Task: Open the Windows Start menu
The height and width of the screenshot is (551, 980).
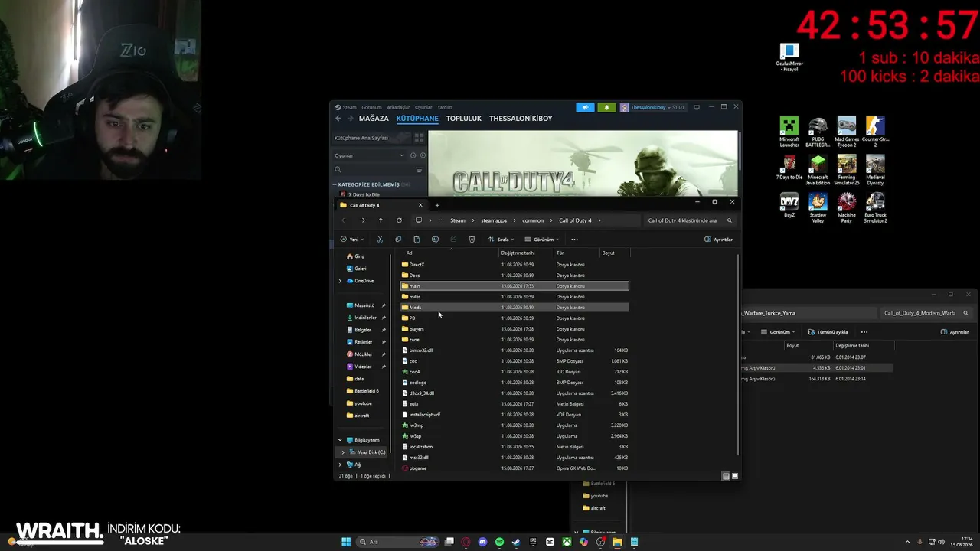Action: [346, 542]
